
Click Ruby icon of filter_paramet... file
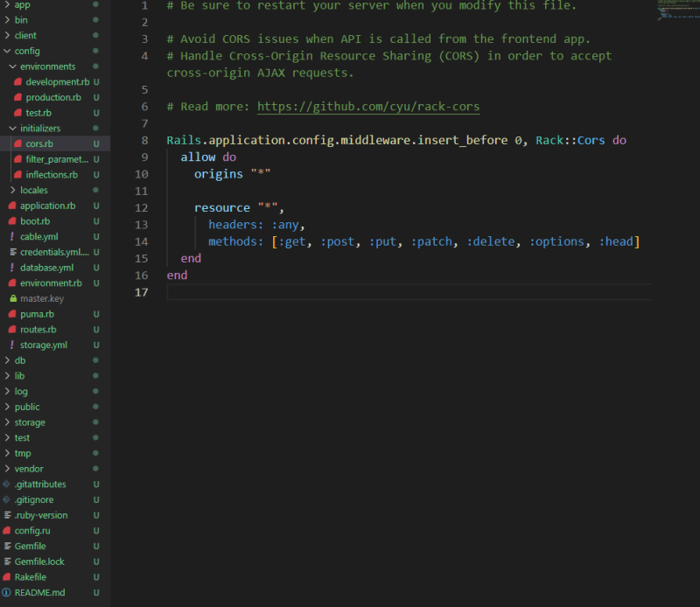18,159
